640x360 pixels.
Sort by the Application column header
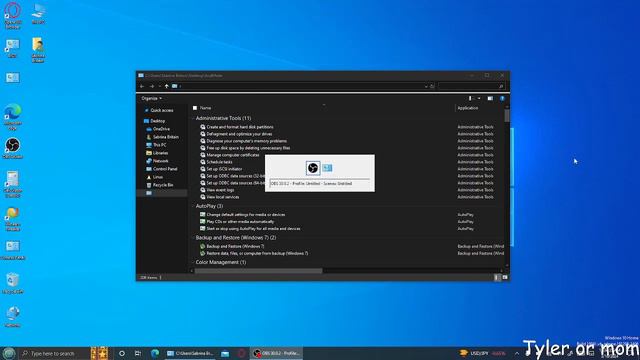pyautogui.click(x=468, y=108)
